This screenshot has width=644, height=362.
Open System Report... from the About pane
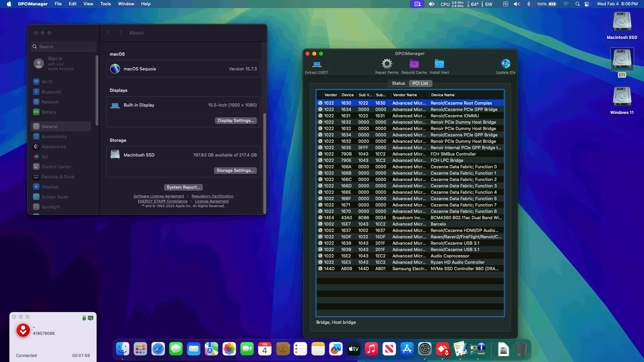183,187
